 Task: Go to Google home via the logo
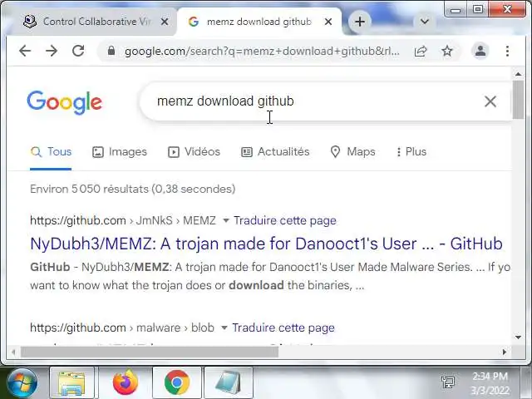65,102
